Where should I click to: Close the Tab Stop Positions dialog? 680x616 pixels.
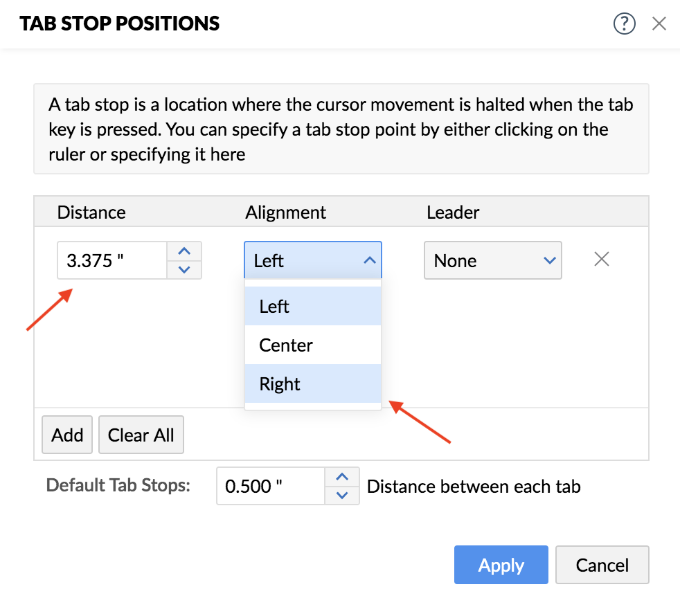click(659, 24)
